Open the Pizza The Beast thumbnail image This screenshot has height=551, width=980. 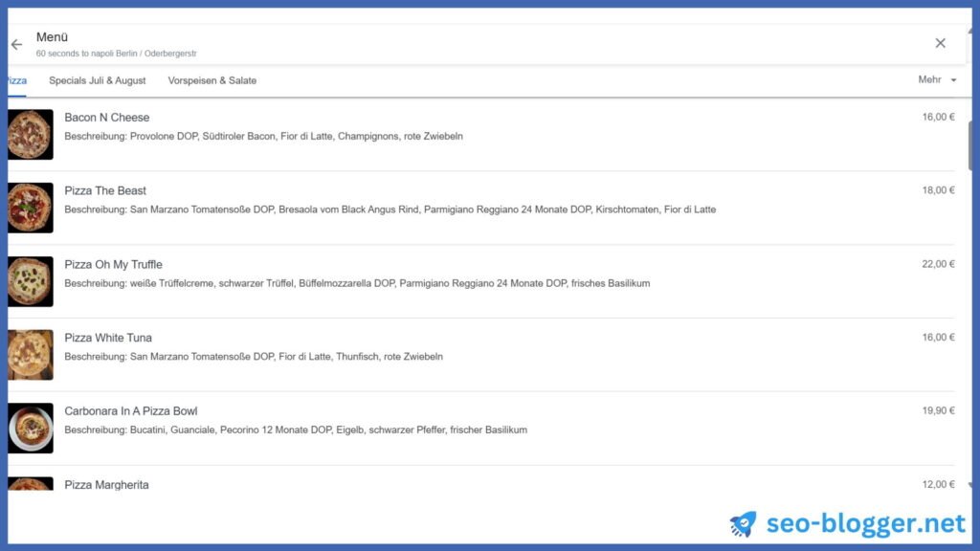click(x=30, y=208)
